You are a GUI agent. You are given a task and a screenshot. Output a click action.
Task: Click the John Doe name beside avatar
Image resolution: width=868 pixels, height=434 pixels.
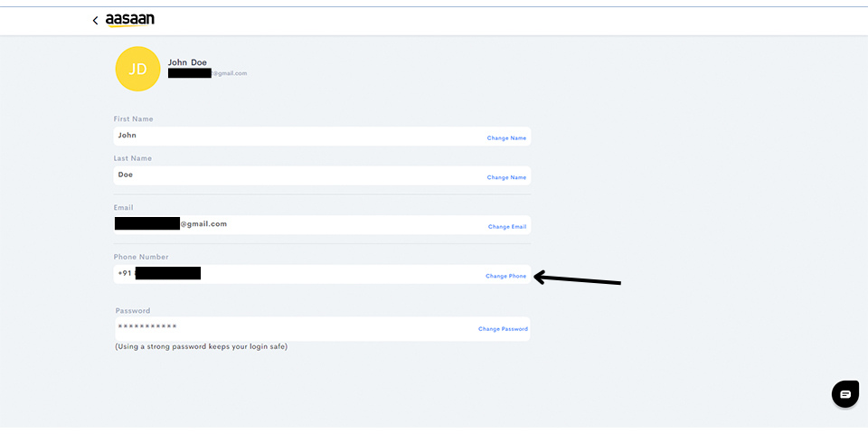pyautogui.click(x=187, y=62)
